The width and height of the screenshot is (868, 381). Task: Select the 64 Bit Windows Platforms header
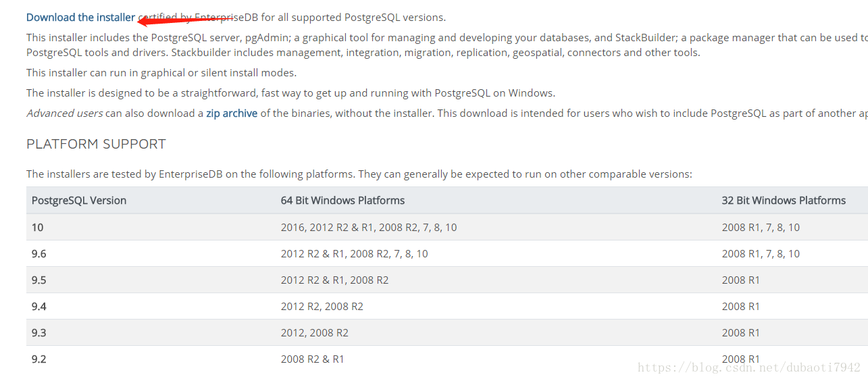click(x=343, y=201)
